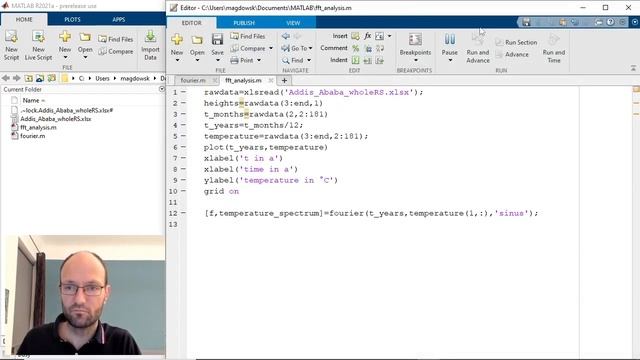Sort files by the Name column header

coord(33,100)
